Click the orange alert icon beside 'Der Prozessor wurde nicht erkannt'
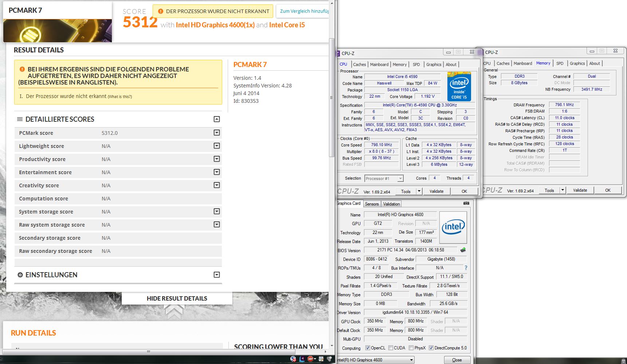This screenshot has width=627, height=364. point(161,11)
